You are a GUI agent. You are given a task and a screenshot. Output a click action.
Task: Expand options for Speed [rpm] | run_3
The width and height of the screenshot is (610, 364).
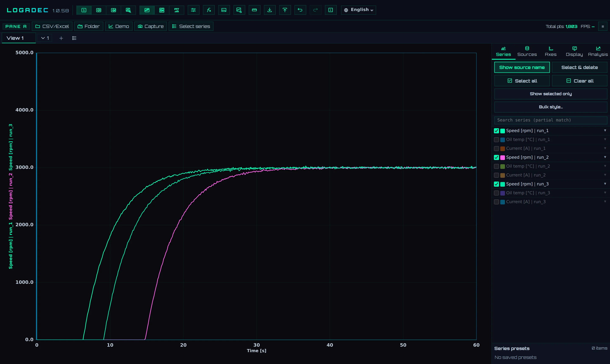click(x=605, y=184)
